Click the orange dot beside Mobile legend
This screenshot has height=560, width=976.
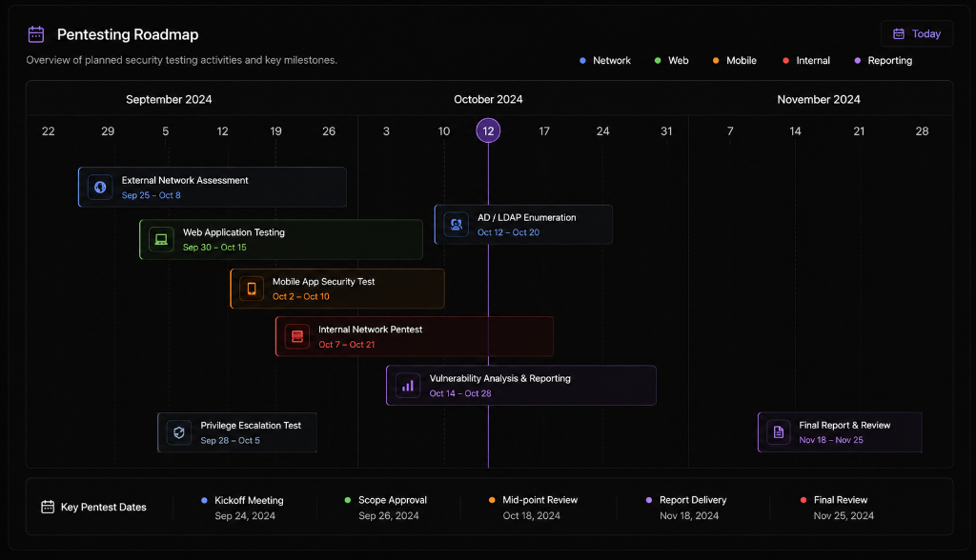[716, 60]
